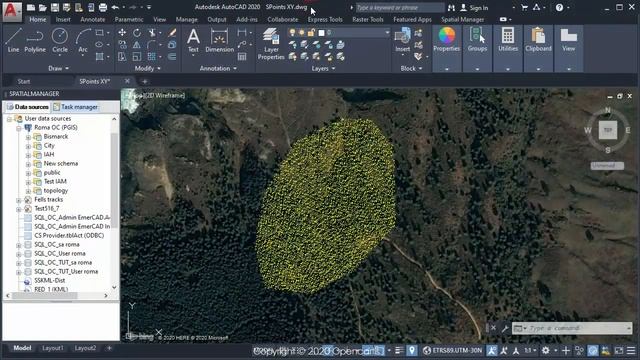Image resolution: width=640 pixels, height=360 pixels.
Task: Open the Clipboard panel
Action: point(538,40)
